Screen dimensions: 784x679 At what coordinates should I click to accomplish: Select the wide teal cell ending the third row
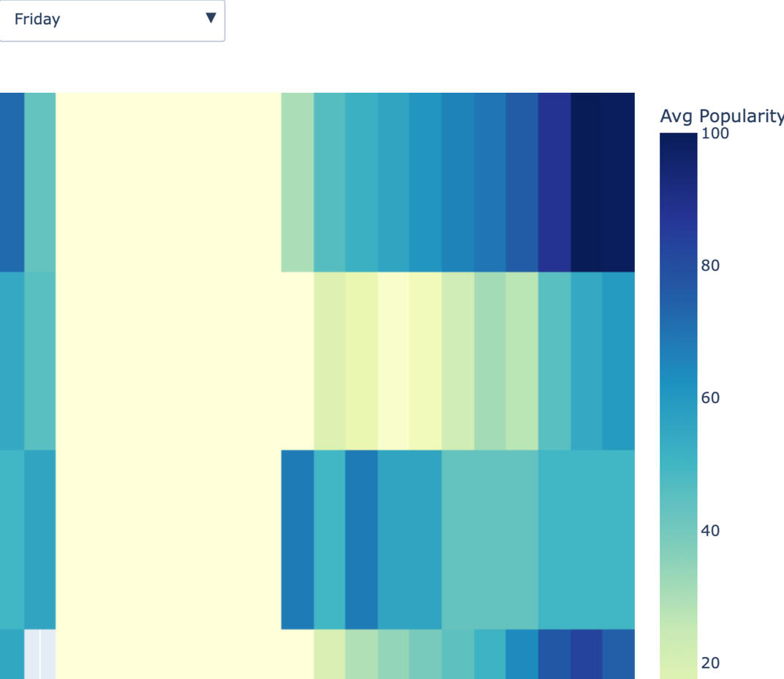pyautogui.click(x=587, y=539)
